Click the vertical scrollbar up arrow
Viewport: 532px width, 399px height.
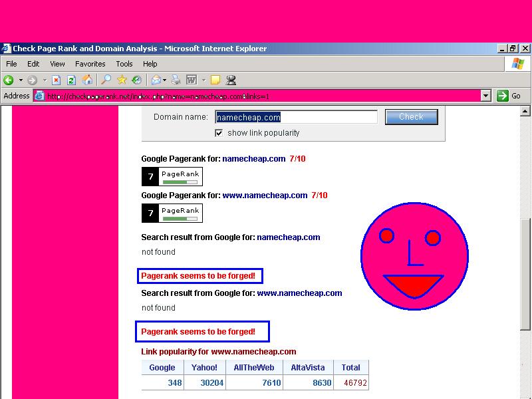[x=525, y=110]
